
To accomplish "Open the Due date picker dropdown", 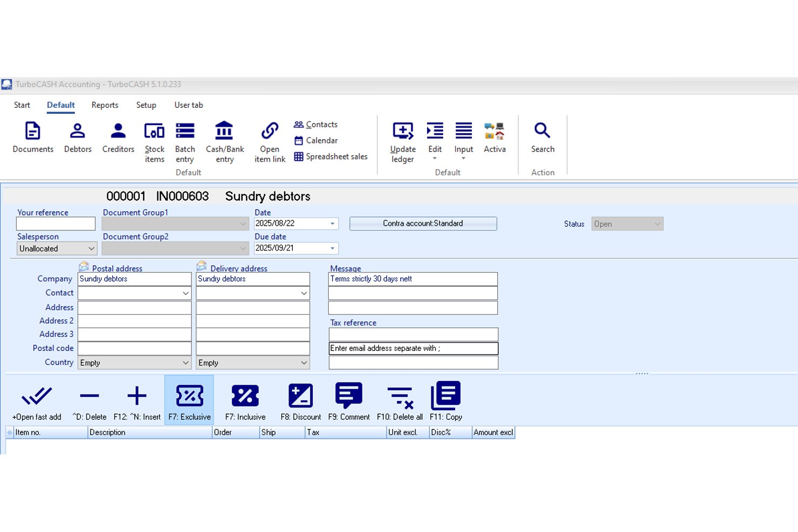I will (332, 248).
